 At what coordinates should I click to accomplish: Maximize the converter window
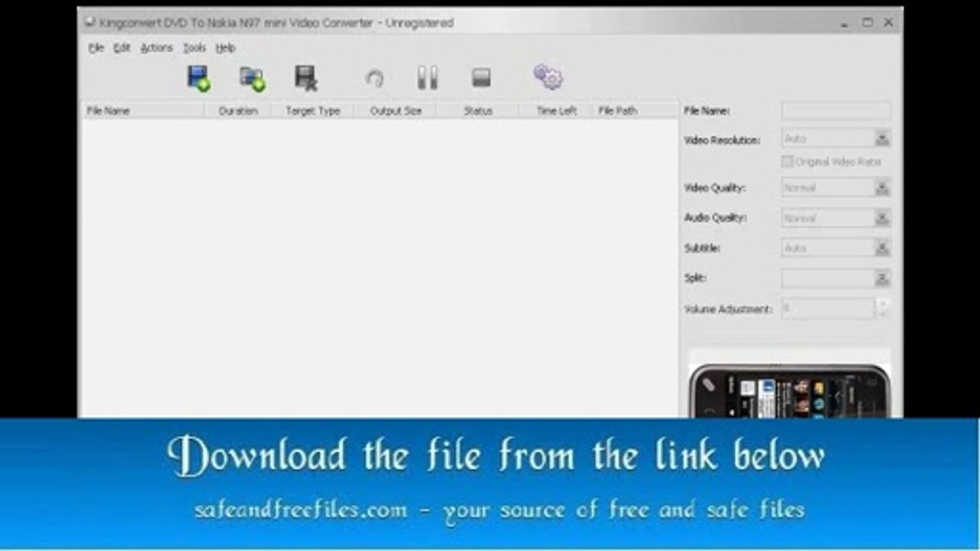coord(867,23)
